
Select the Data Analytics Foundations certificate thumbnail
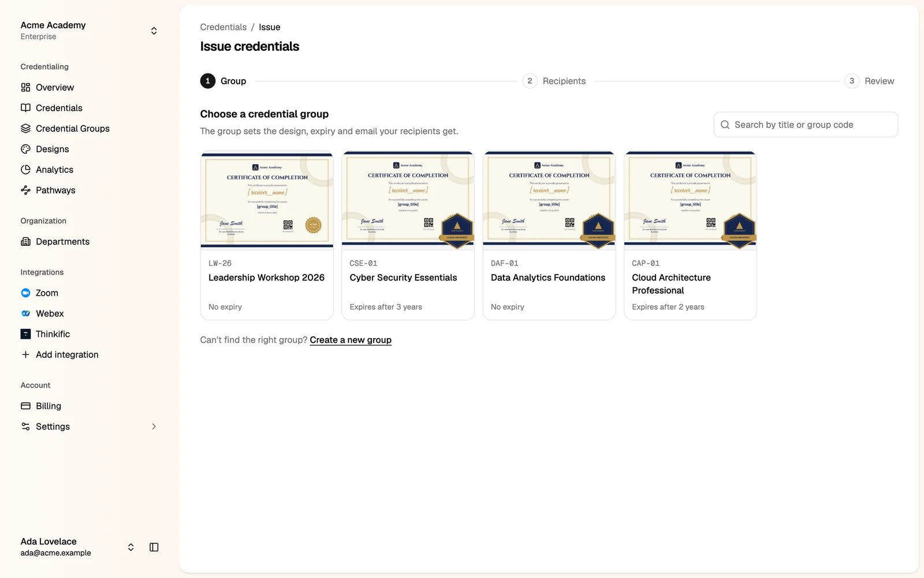(549, 199)
